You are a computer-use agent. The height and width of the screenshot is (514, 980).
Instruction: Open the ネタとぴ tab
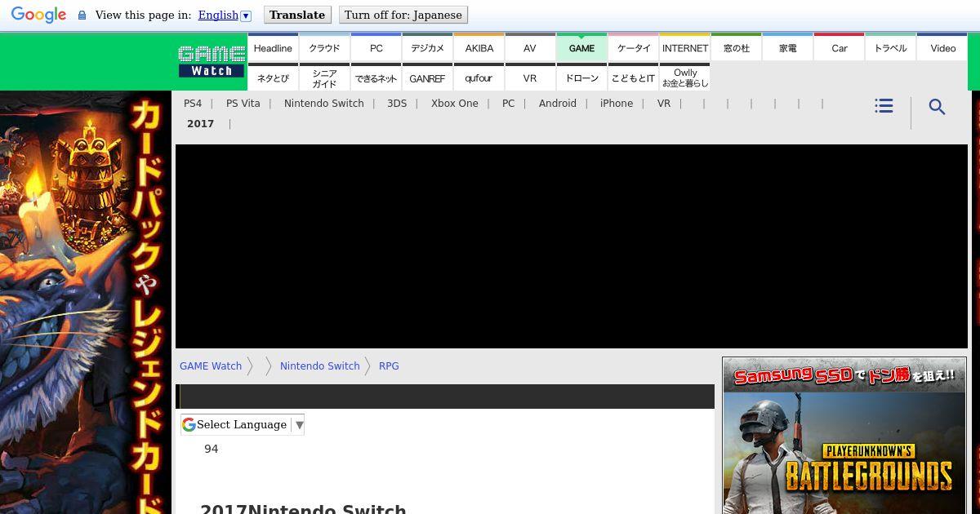tap(273, 78)
